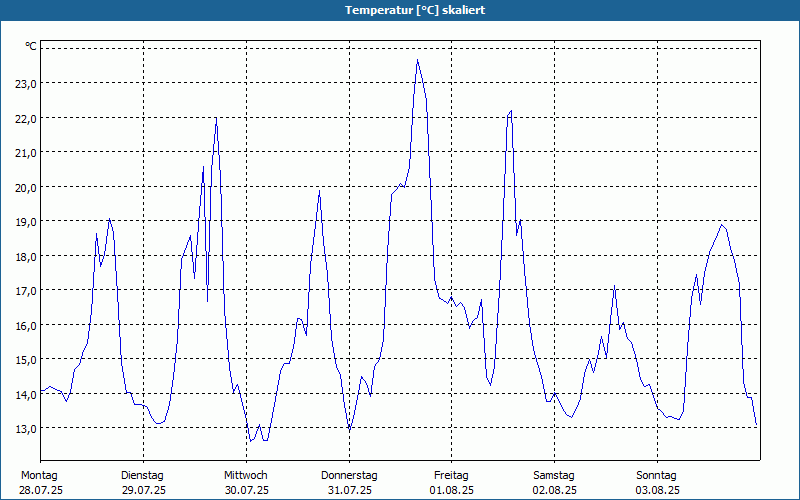The height and width of the screenshot is (500, 800).
Task: Click the 20,0 y-axis label
Action: [x=26, y=188]
